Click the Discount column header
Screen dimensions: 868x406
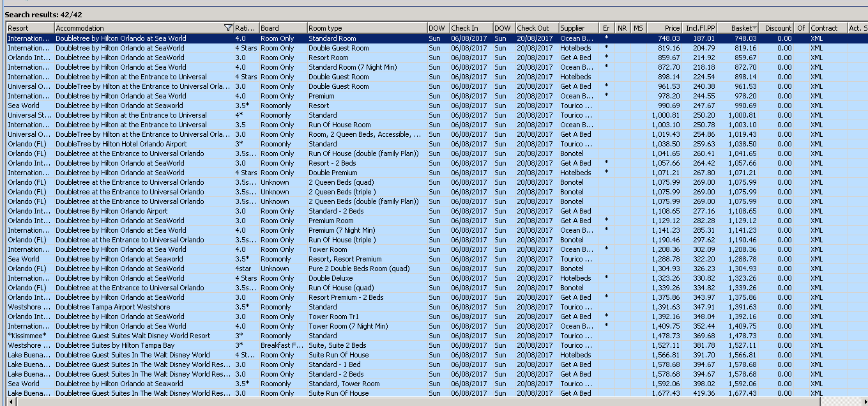click(777, 28)
